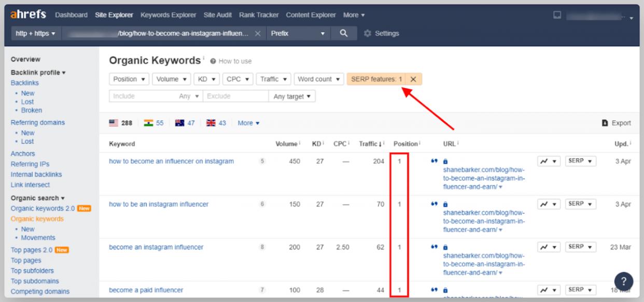Open the Any target dropdown
Screen dimensions: 644x302
292,96
